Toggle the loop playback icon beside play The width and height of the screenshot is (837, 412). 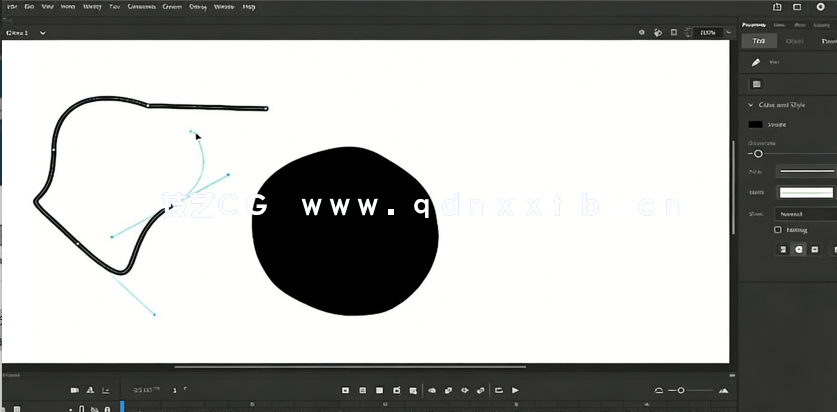click(x=499, y=391)
